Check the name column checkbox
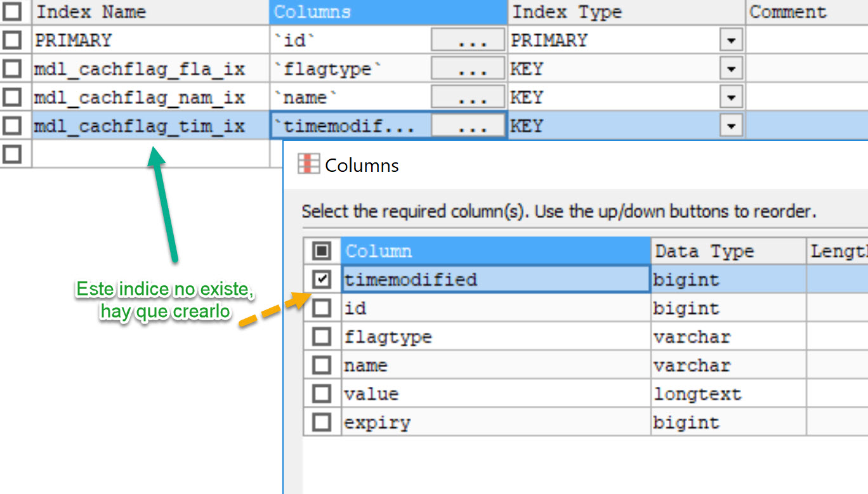 pyautogui.click(x=322, y=365)
